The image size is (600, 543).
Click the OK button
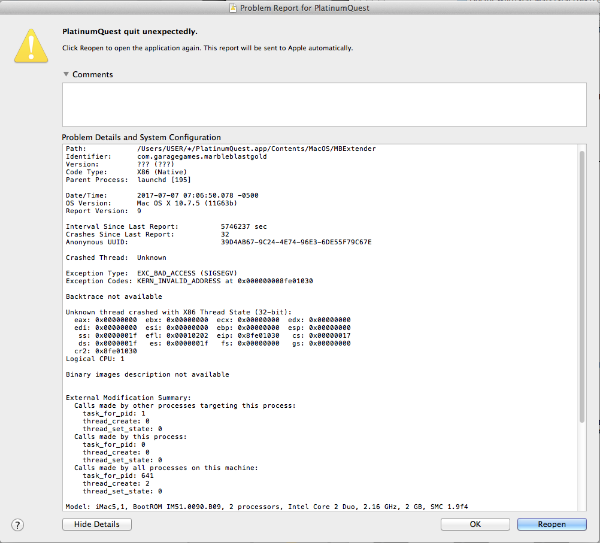[x=475, y=524]
